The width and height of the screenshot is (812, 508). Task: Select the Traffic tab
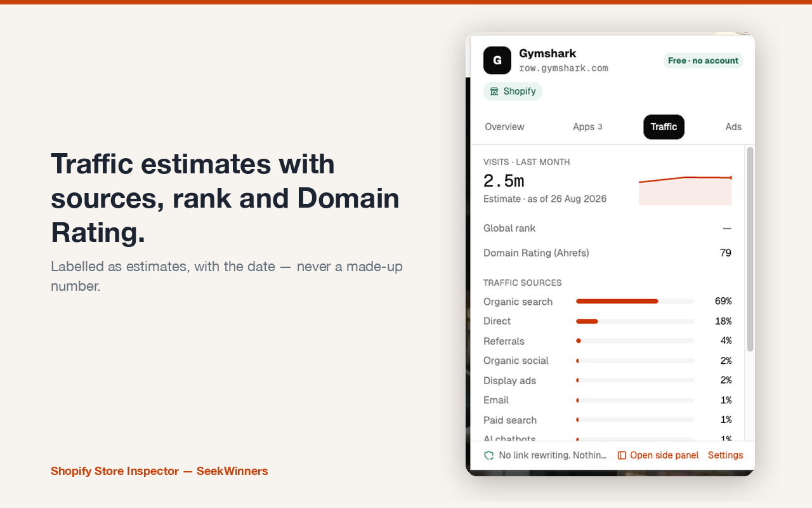click(x=664, y=127)
